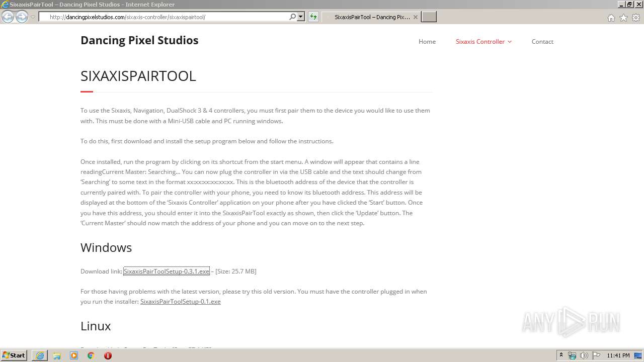
Task: Close the SixaxisPairTool tab
Action: click(x=415, y=17)
